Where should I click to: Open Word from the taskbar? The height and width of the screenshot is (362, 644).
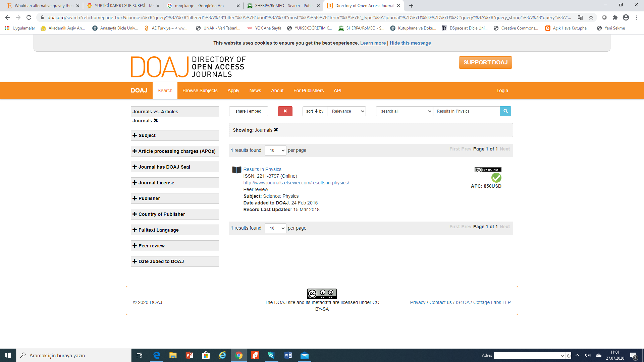pyautogui.click(x=288, y=355)
